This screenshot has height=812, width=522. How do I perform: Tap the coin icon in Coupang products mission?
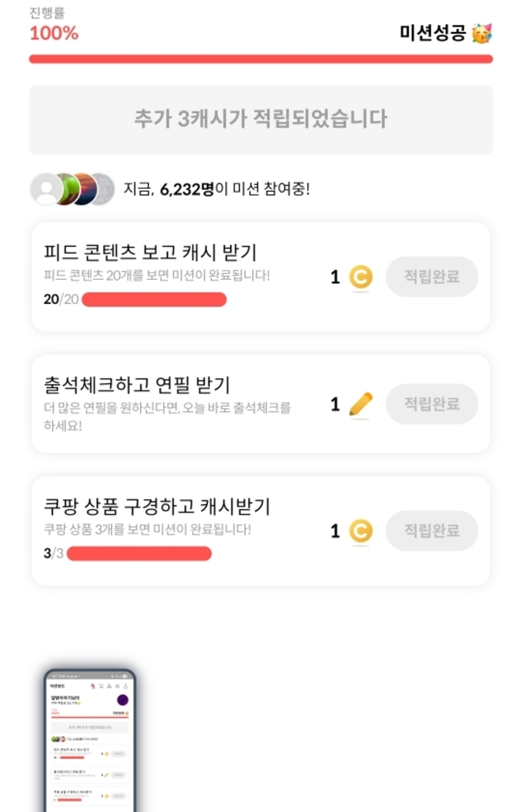pyautogui.click(x=360, y=531)
